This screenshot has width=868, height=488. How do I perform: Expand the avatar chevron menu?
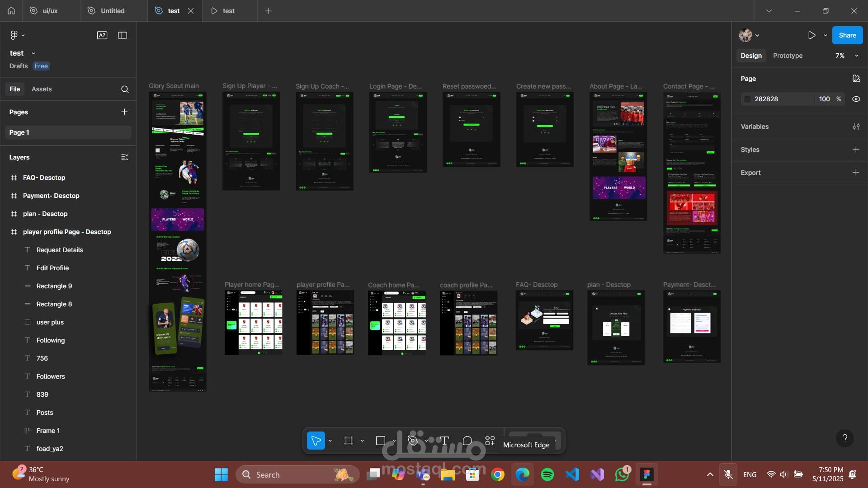tap(757, 35)
